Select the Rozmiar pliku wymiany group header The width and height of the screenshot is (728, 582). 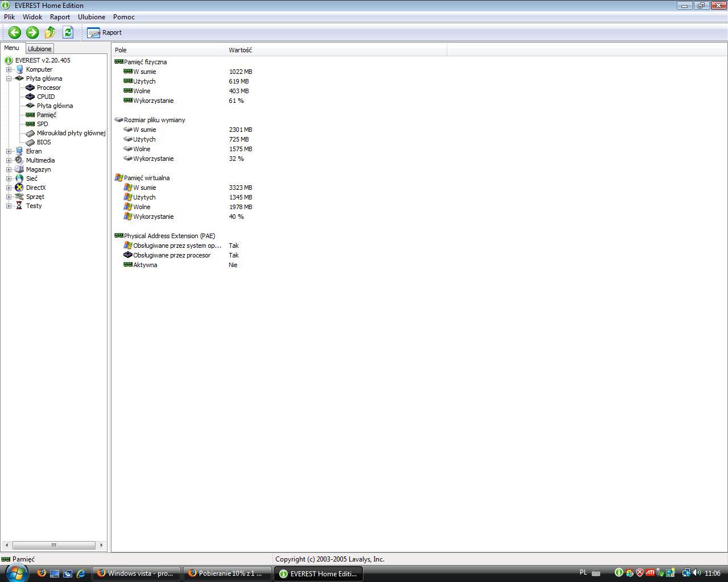(154, 120)
